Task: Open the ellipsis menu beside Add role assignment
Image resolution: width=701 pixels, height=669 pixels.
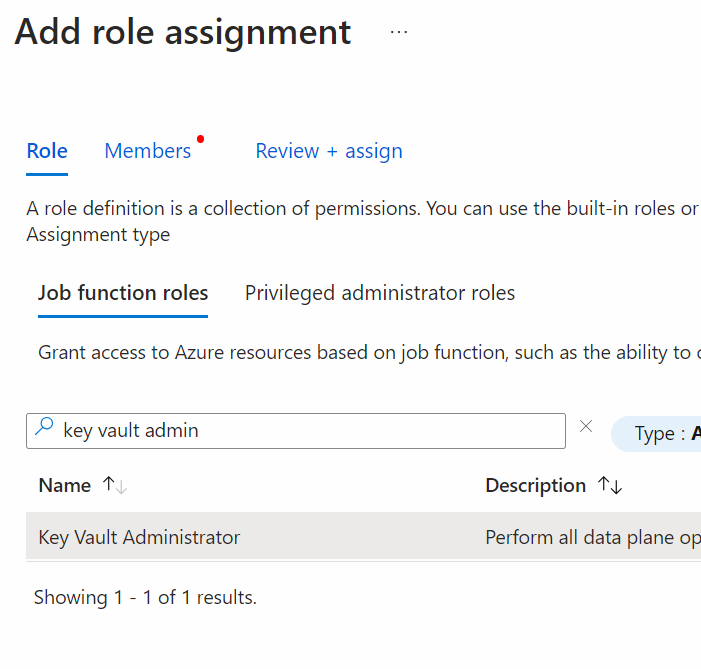Action: click(399, 32)
